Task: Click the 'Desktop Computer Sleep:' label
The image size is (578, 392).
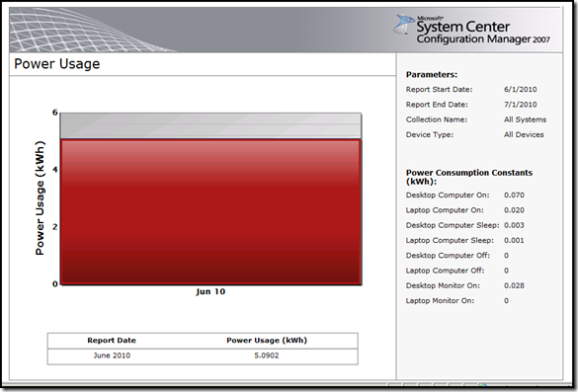Action: (453, 225)
